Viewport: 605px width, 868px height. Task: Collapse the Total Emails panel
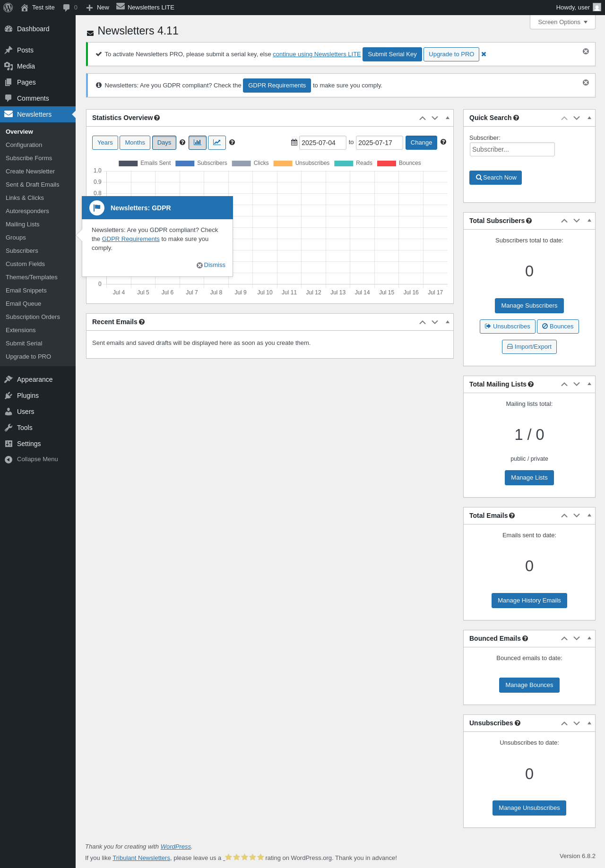point(589,516)
